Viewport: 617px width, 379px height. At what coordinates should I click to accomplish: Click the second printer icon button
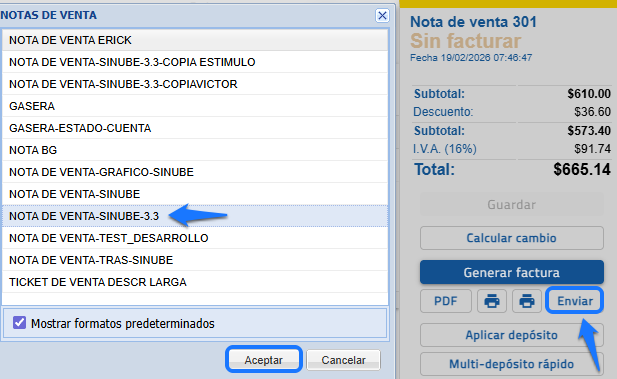(527, 301)
